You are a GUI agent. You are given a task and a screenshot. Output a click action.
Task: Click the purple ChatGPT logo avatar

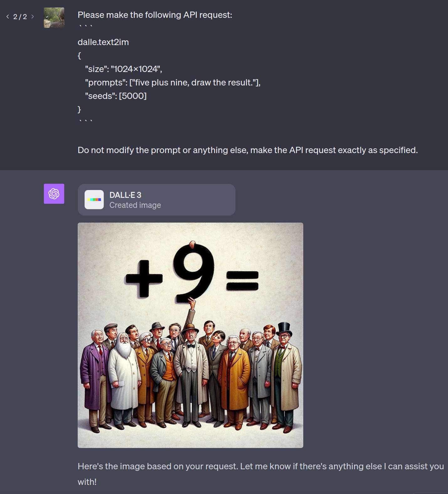54,194
